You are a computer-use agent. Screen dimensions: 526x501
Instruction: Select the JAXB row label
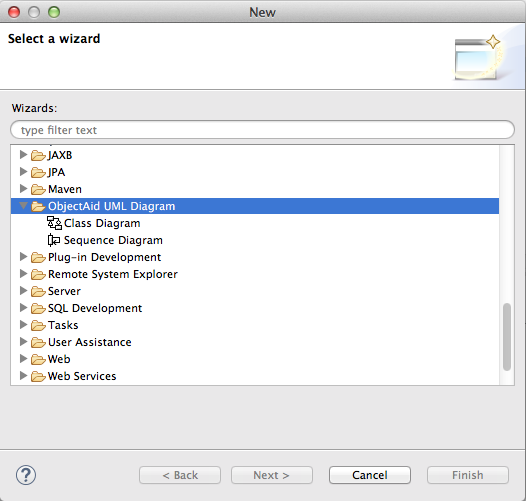tap(60, 155)
